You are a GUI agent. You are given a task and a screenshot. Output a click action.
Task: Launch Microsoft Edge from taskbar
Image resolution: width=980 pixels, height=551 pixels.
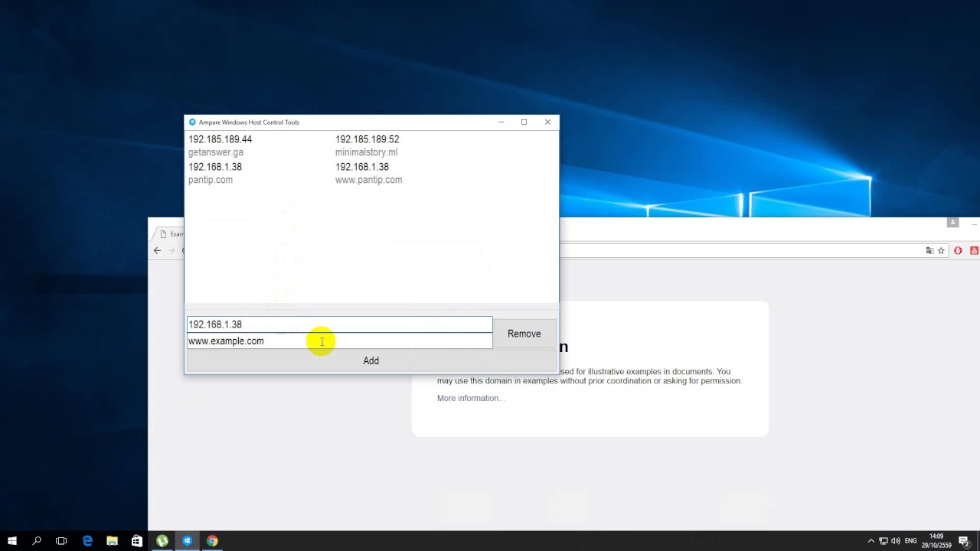tap(87, 541)
